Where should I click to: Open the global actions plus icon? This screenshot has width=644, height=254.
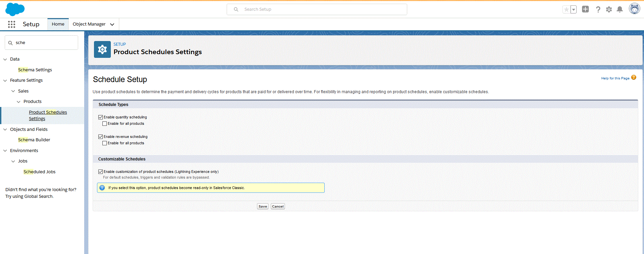585,9
